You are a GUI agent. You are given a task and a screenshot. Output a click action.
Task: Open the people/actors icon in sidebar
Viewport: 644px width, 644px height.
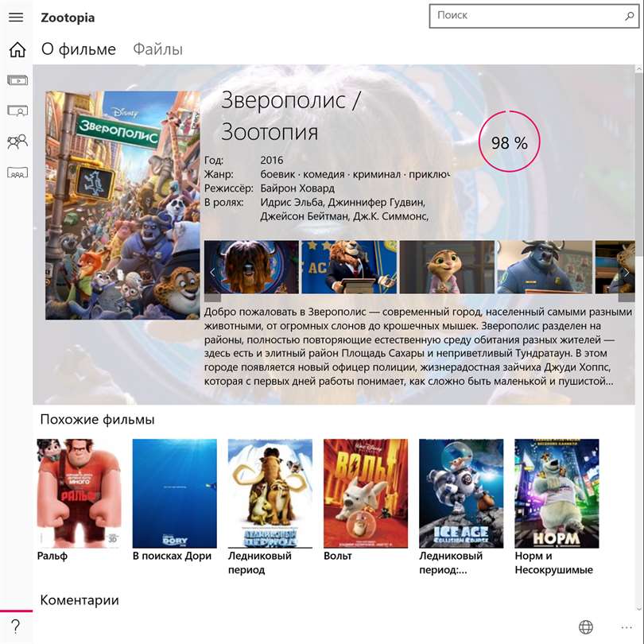(17, 142)
